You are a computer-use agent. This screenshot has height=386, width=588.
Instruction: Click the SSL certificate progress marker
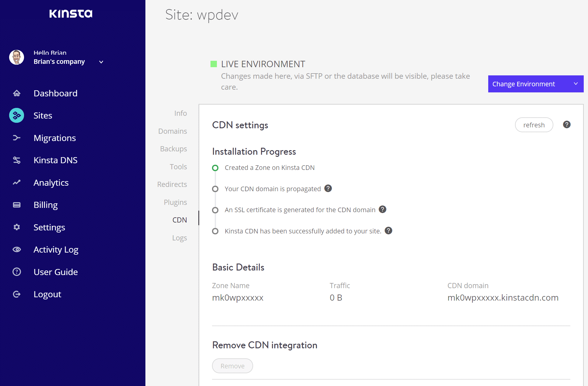(215, 210)
